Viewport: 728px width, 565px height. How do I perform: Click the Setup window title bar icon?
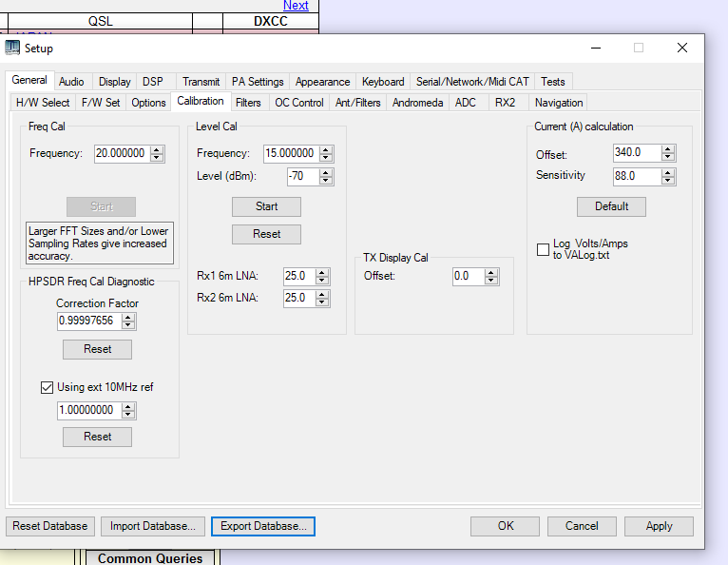click(12, 48)
